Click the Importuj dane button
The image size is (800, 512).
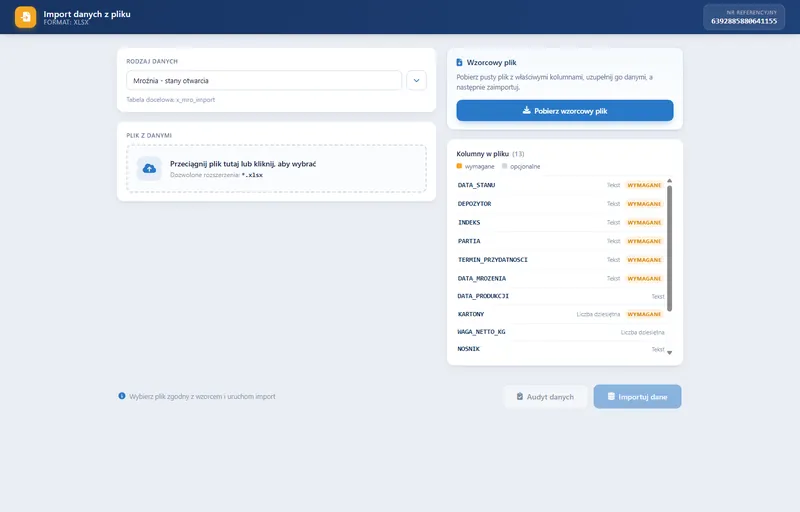[x=637, y=397]
